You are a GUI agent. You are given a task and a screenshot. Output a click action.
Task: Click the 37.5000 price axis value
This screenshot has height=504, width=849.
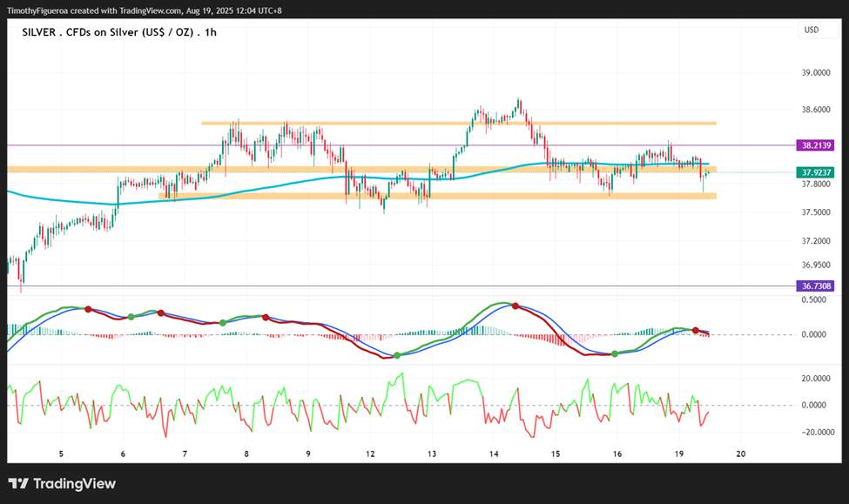pos(816,212)
